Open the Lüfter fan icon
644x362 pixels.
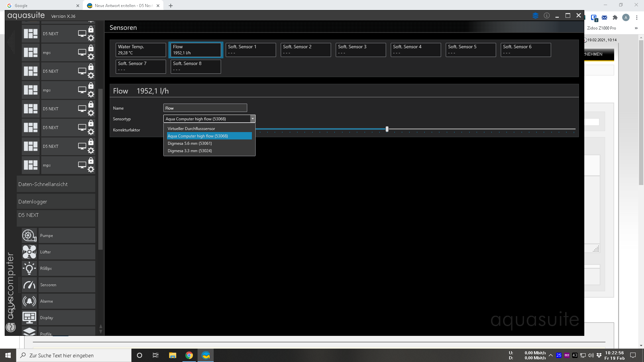[x=29, y=252]
